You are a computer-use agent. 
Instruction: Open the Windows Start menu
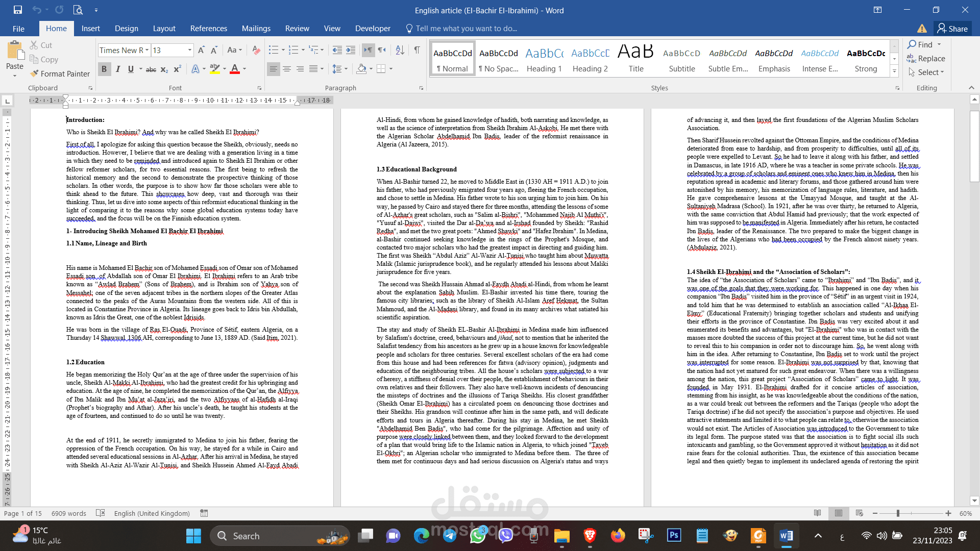(x=193, y=536)
